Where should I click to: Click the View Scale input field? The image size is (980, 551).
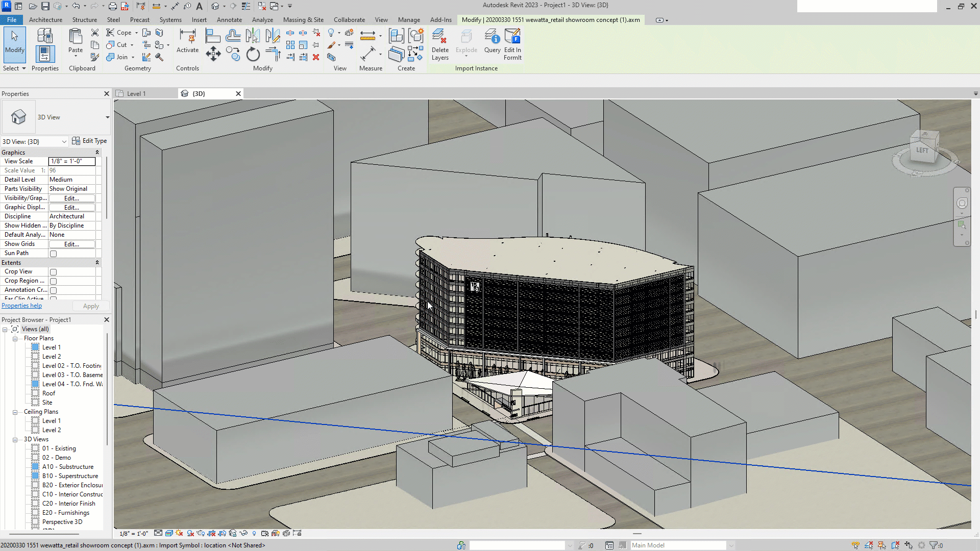click(72, 161)
